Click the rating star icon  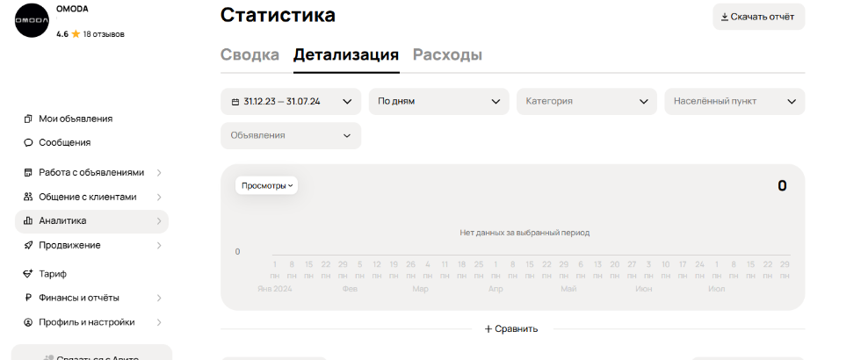(76, 34)
